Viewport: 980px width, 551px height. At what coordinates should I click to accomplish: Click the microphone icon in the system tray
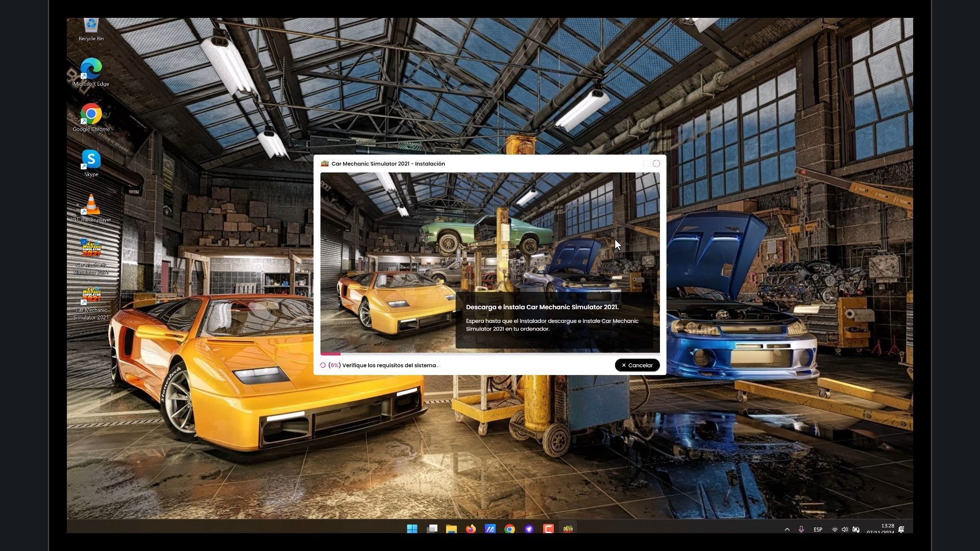801,530
